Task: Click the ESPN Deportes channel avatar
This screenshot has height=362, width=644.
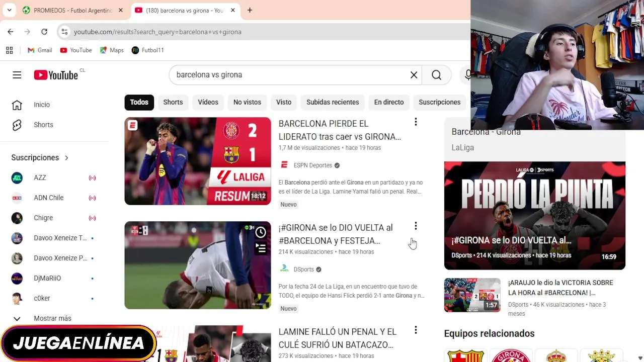Action: point(284,165)
